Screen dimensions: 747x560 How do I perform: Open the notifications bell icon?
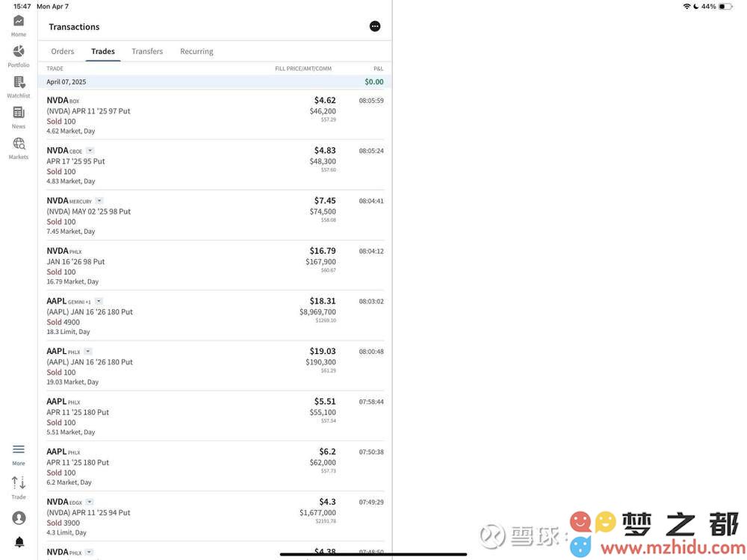coord(19,542)
